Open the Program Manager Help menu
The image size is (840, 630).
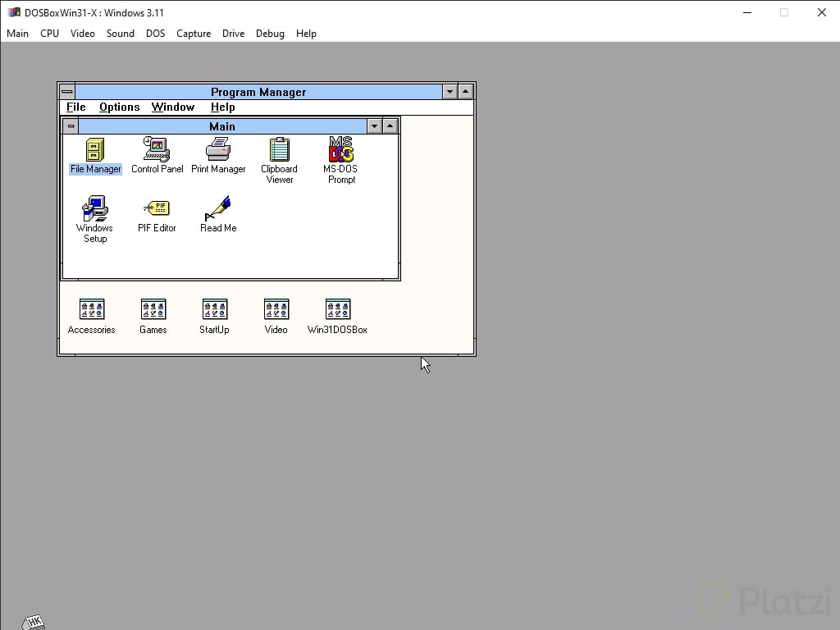click(222, 107)
